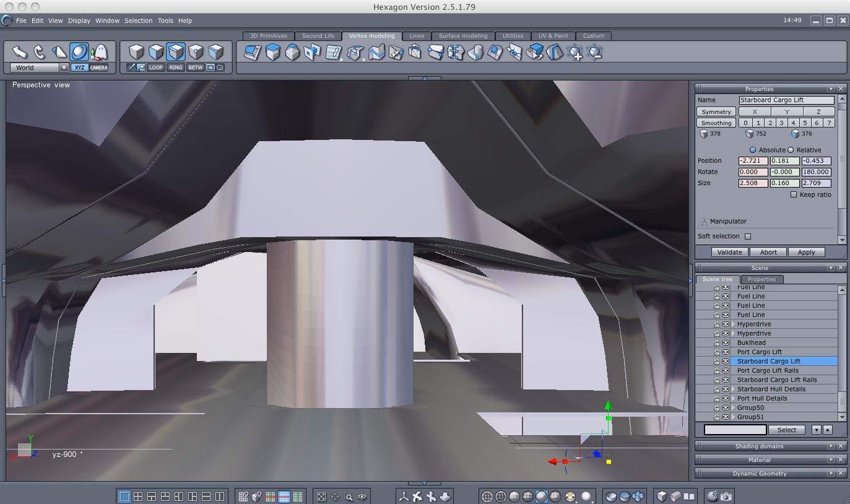850x504 pixels.
Task: Activate the Rotate manipulator tool
Action: click(x=40, y=52)
